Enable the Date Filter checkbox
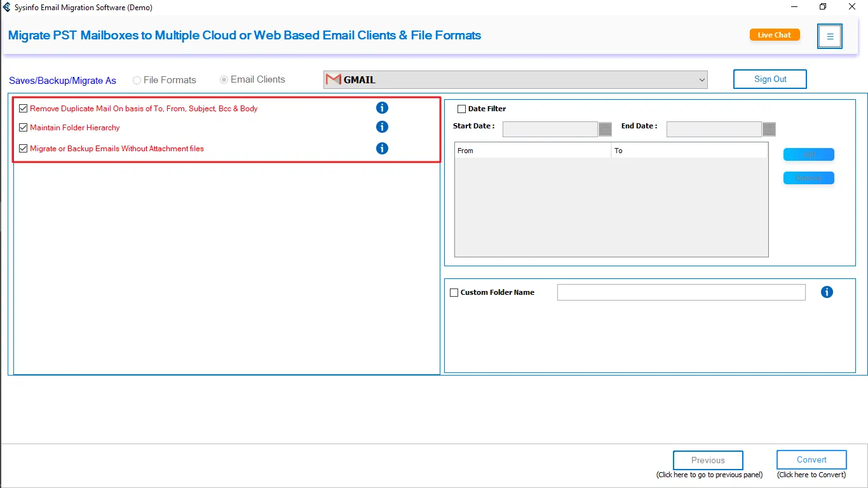Viewport: 868px width, 488px height. tap(461, 109)
